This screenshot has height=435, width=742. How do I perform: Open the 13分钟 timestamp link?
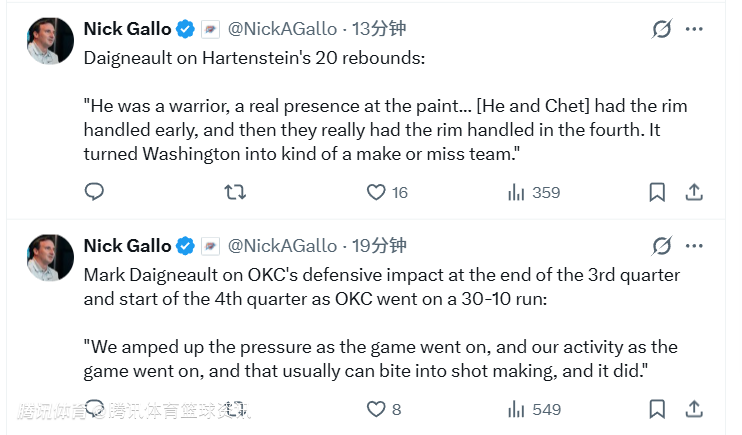click(379, 29)
